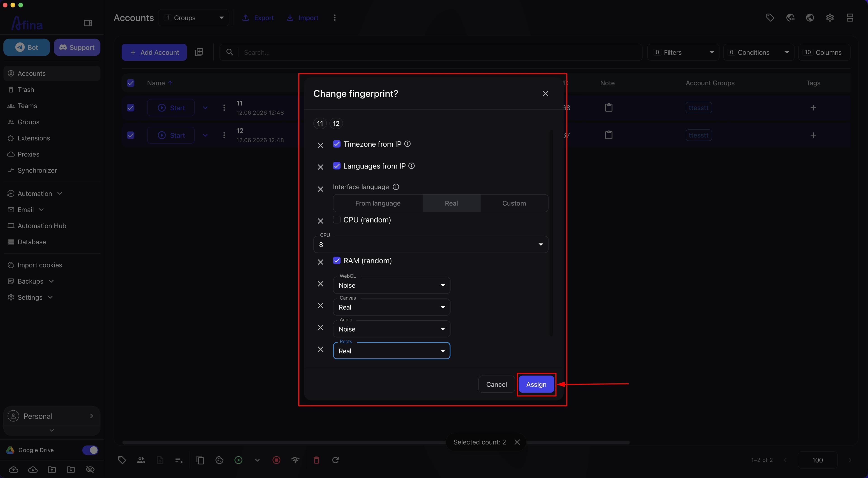Click info icon next to Interface language
The image size is (868, 478).
[x=396, y=187]
